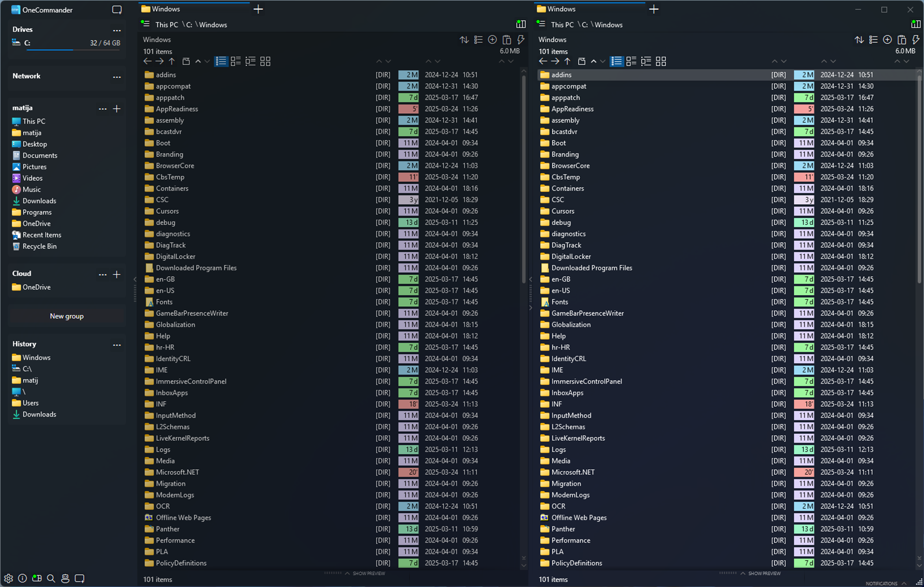Switch right pane to thumbnails grid view

pos(661,61)
